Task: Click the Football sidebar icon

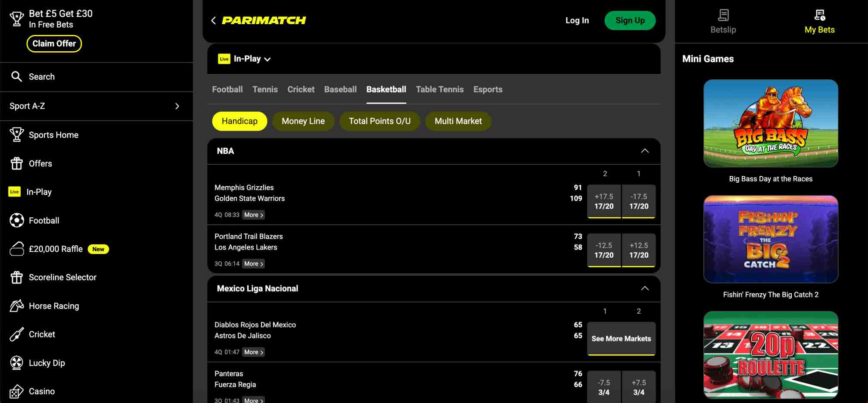Action: pyautogui.click(x=16, y=220)
